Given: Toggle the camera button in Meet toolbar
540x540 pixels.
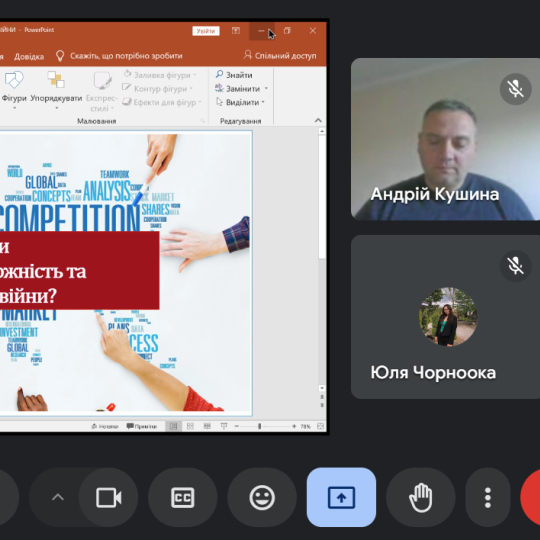Looking at the screenshot, I should 108,497.
